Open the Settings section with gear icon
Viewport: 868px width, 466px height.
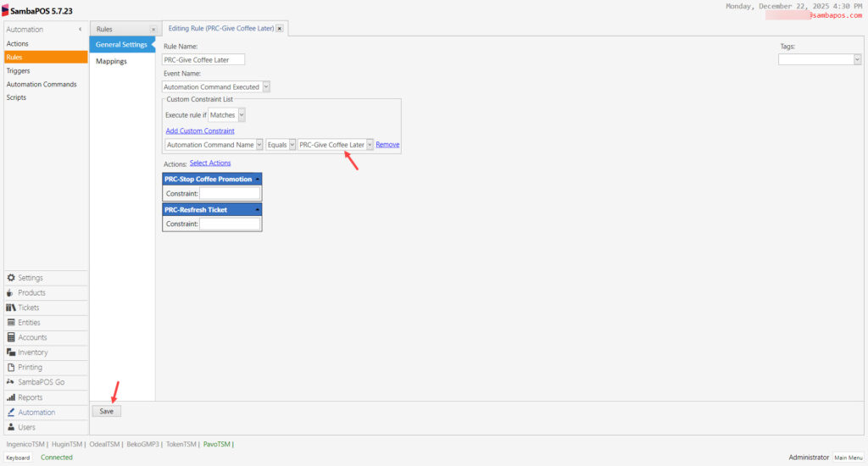coord(31,278)
